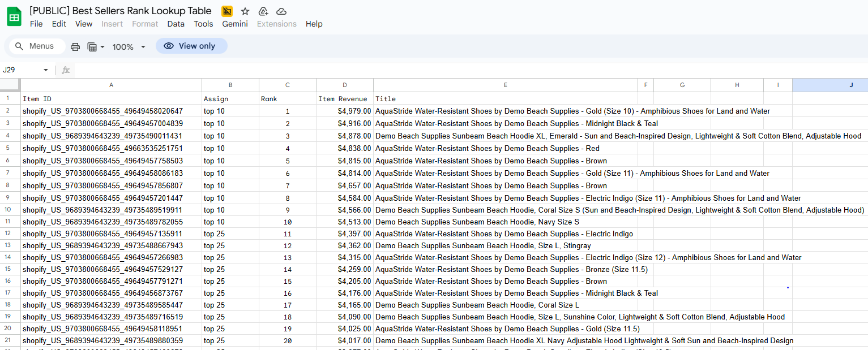The height and width of the screenshot is (350, 868).
Task: Expand the filter views dropdown arrow
Action: [x=102, y=46]
